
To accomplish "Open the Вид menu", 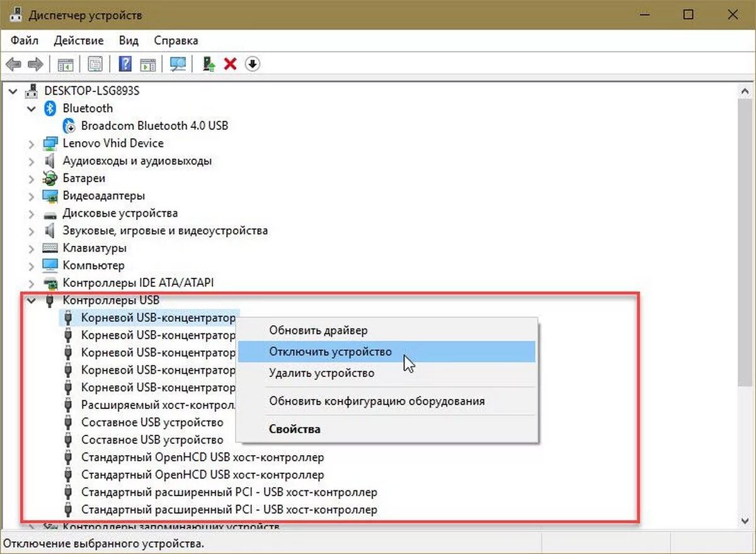I will (128, 40).
